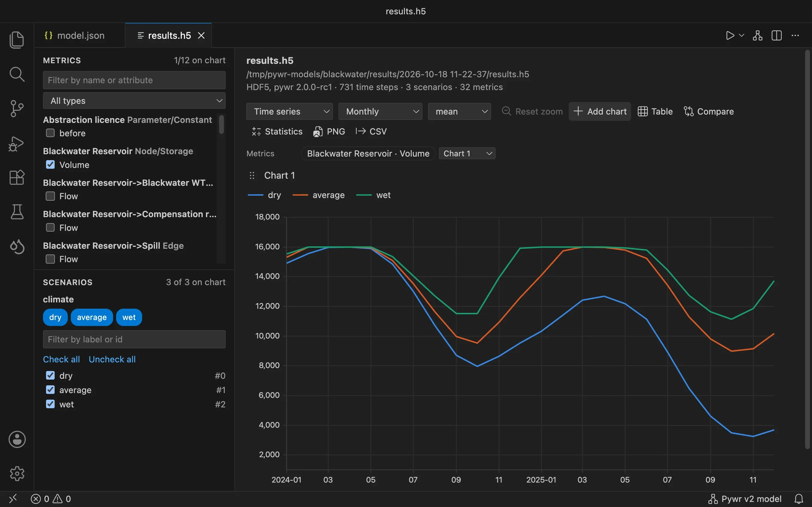Image resolution: width=812 pixels, height=507 pixels.
Task: Open the Monthly resampling dropdown
Action: (380, 111)
